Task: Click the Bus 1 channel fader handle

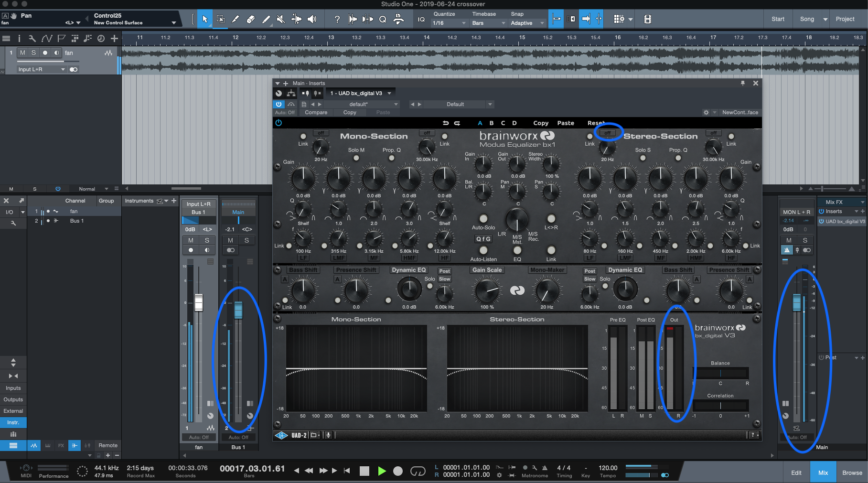Action: [238, 310]
